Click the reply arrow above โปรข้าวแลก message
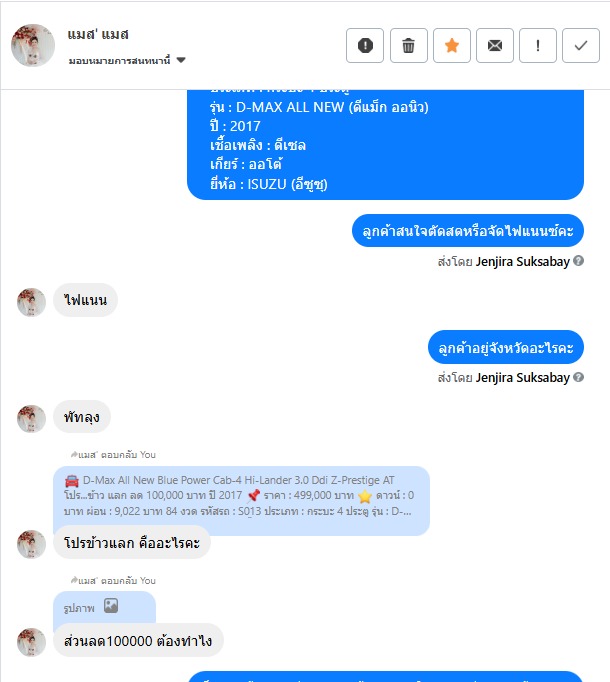 click(x=74, y=455)
